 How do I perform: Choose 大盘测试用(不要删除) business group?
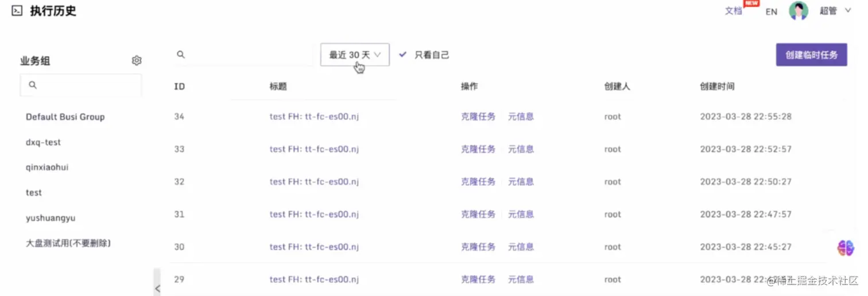[68, 243]
